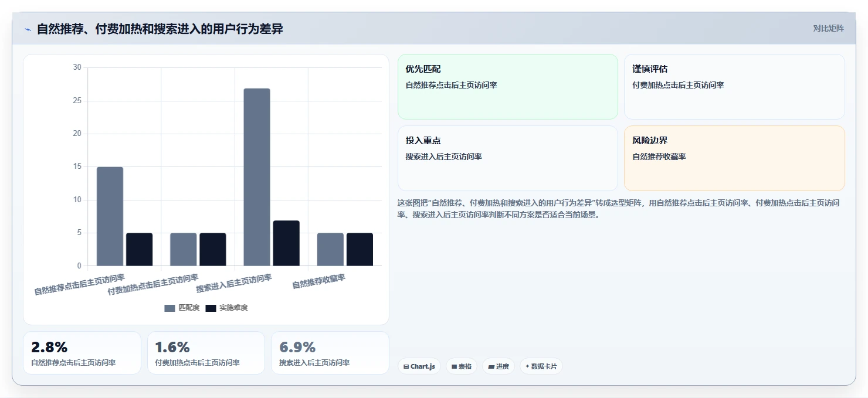Click the 实施难度 bar for 自然推荐点击后主页访问率

coord(139,250)
